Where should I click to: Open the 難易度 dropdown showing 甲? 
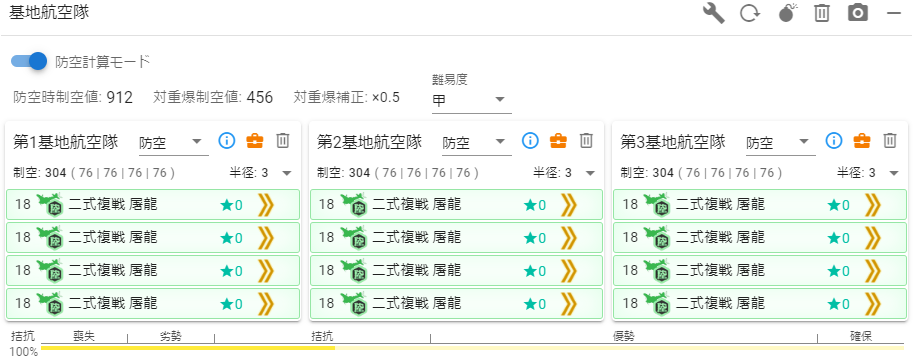[472, 100]
